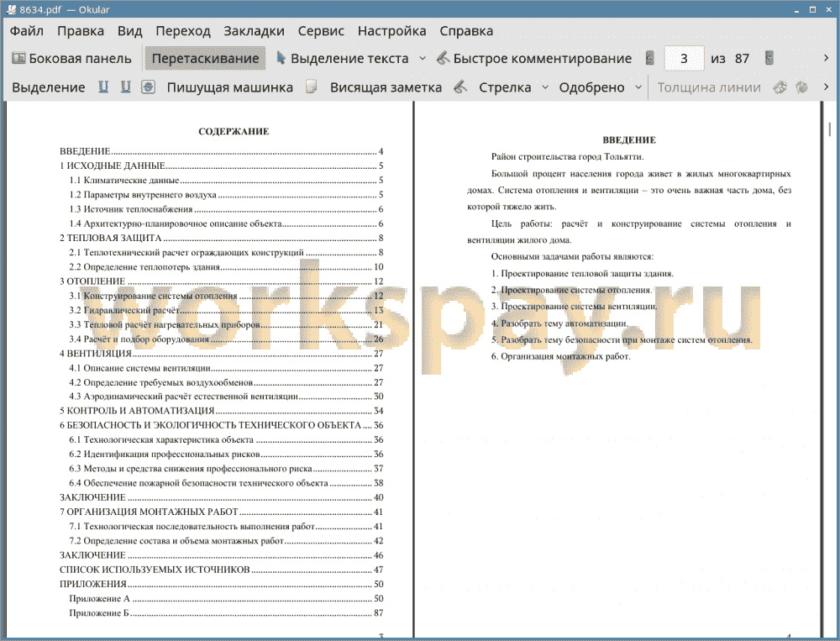
Task: Go to the previous page
Action: 650,59
